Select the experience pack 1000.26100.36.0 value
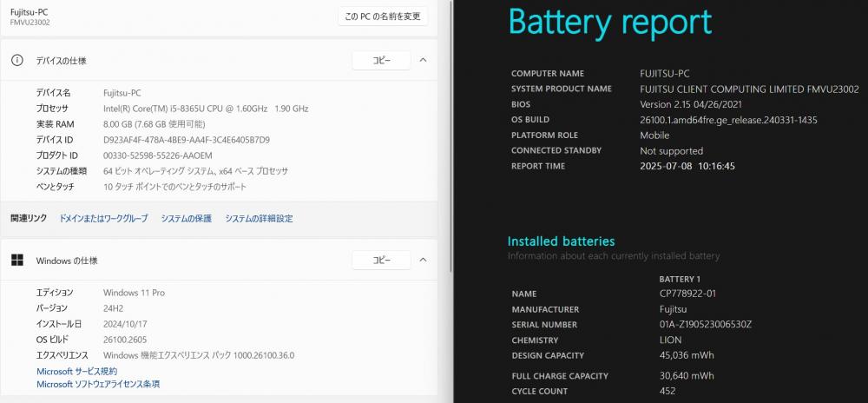The width and height of the screenshot is (868, 403). tap(199, 355)
